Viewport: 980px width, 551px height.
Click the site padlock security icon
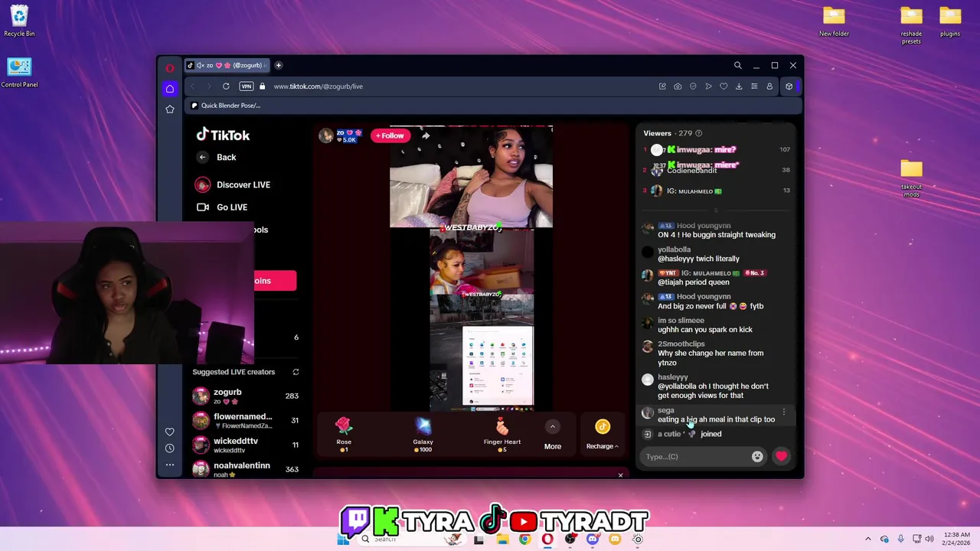click(x=263, y=86)
